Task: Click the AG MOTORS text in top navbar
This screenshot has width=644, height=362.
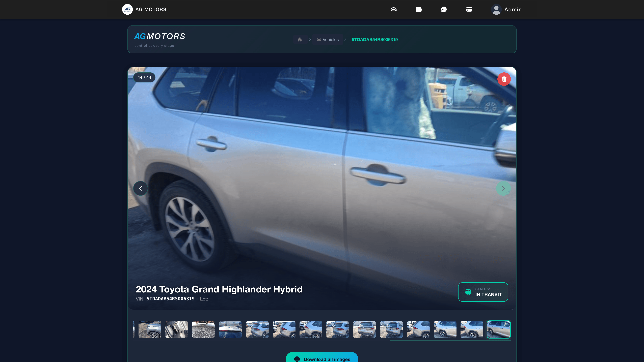Action: [151, 10]
